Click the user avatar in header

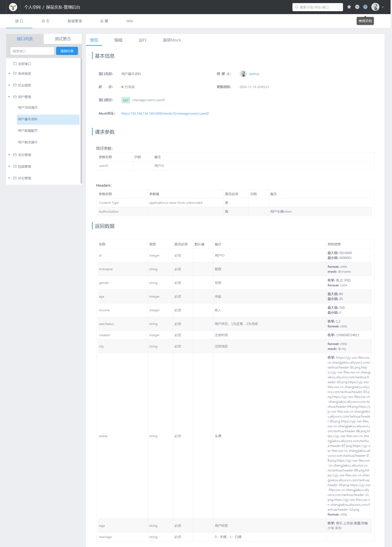[375, 7]
